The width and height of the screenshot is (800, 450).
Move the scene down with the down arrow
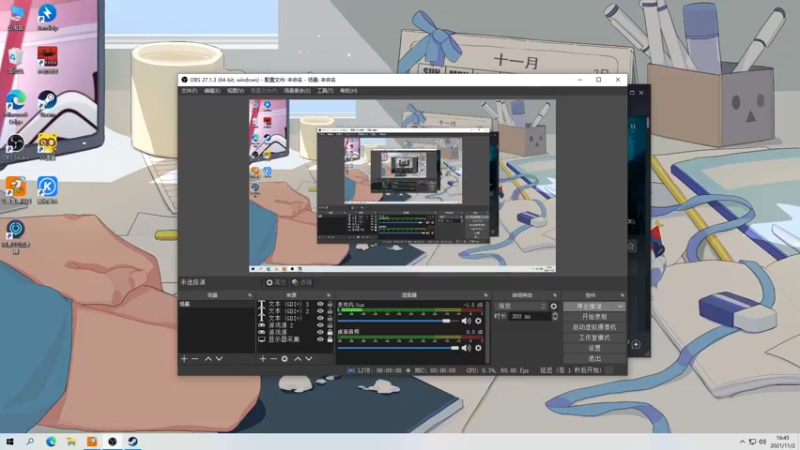[x=219, y=359]
